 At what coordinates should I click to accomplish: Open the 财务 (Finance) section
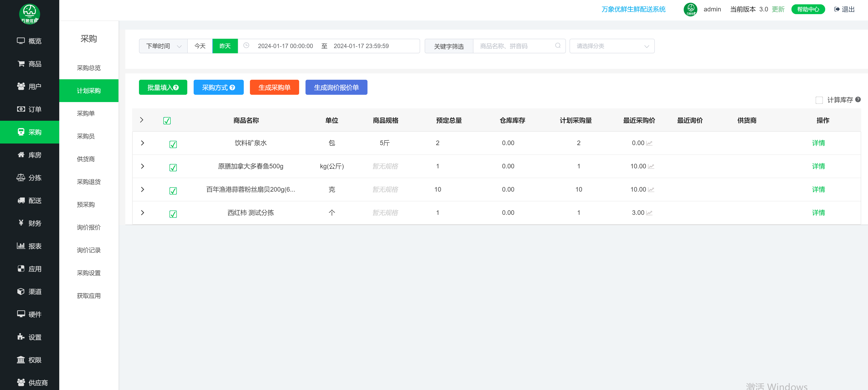click(x=30, y=223)
